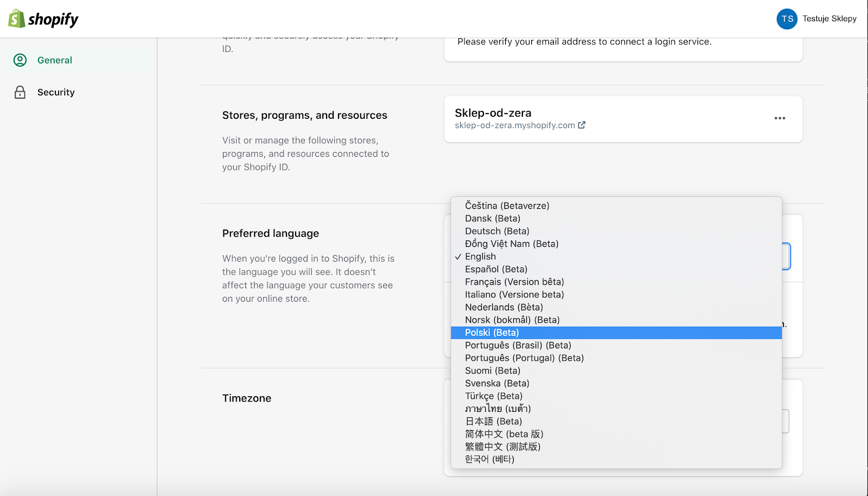Click the Sklep-od-zera store name
Viewport: 868px width, 496px height.
coord(493,113)
